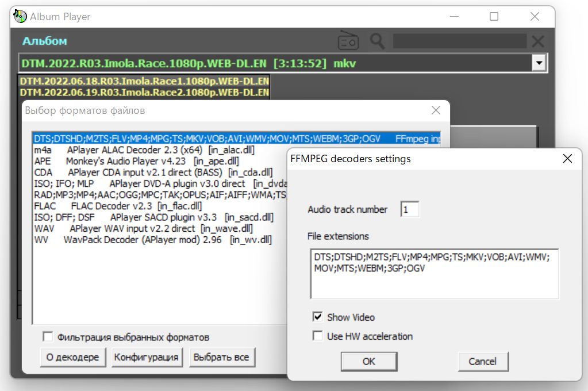Click the album search text field
The width and height of the screenshot is (588, 391).
(460, 41)
